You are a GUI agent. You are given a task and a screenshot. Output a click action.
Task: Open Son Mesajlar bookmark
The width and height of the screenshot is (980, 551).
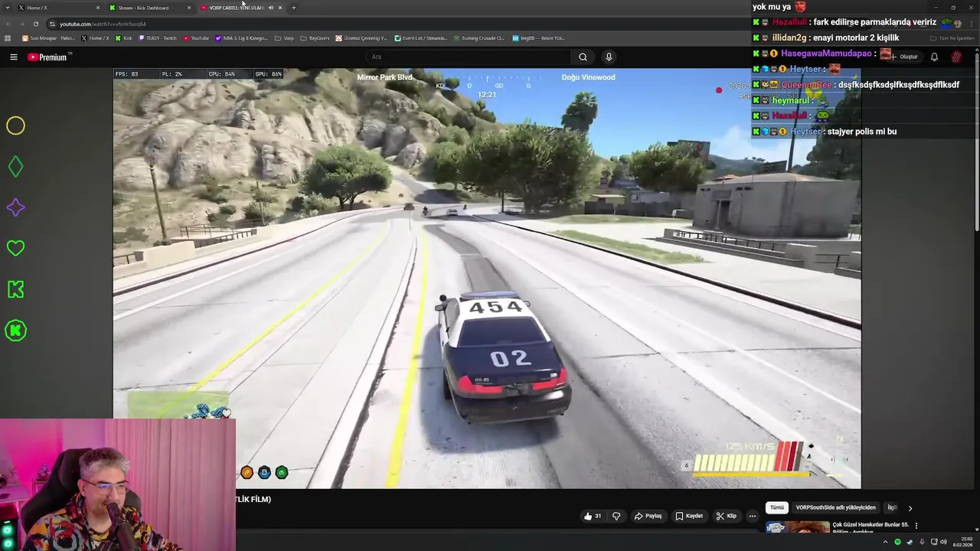49,37
